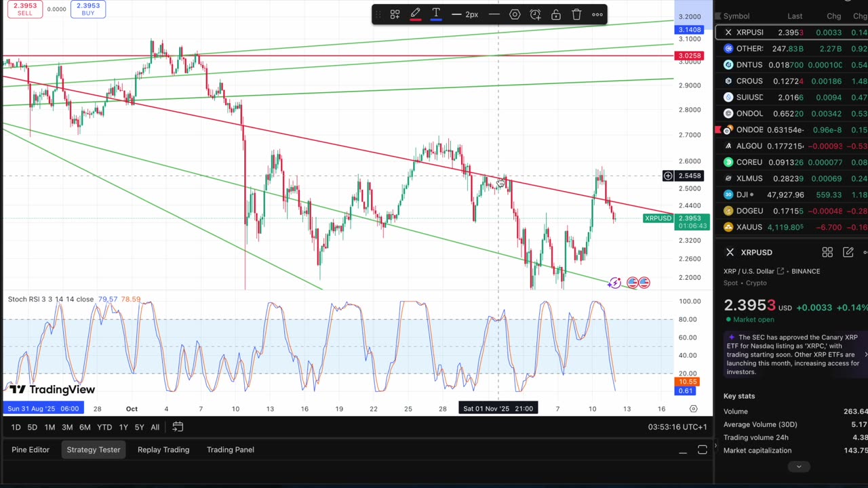
Task: Open the Trading Panel tab
Action: coord(231,449)
